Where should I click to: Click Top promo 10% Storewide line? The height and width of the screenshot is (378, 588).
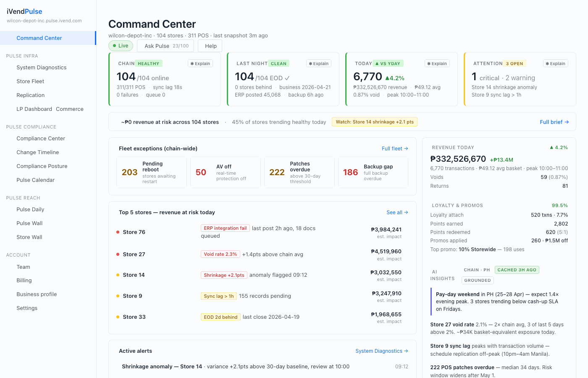click(477, 249)
